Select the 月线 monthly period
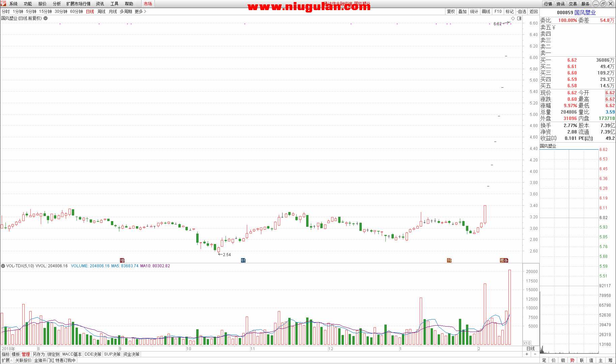 113,11
